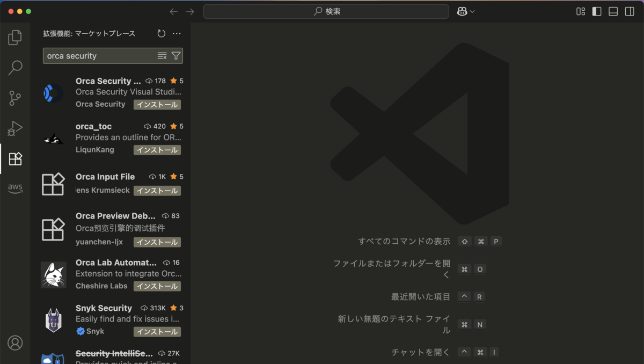Open the extension filter options
The height and width of the screenshot is (364, 644).
[x=176, y=56]
